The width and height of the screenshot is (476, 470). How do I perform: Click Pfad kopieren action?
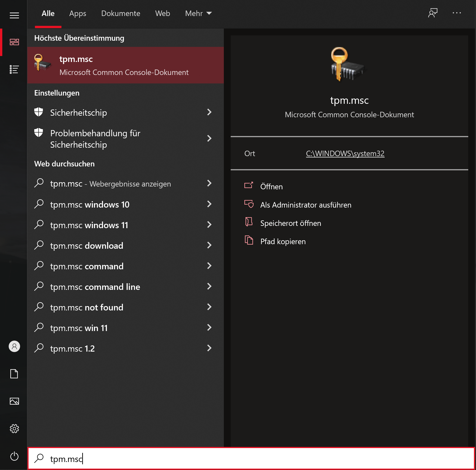click(283, 241)
